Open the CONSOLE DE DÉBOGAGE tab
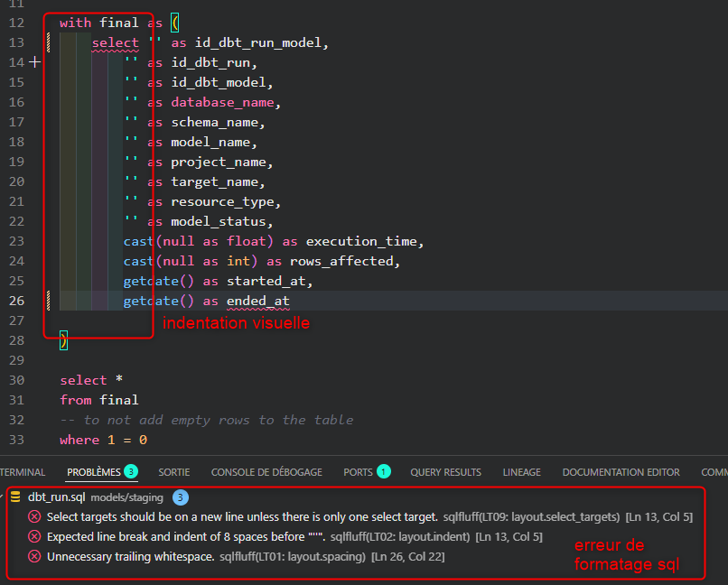The image size is (728, 585). pyautogui.click(x=266, y=472)
